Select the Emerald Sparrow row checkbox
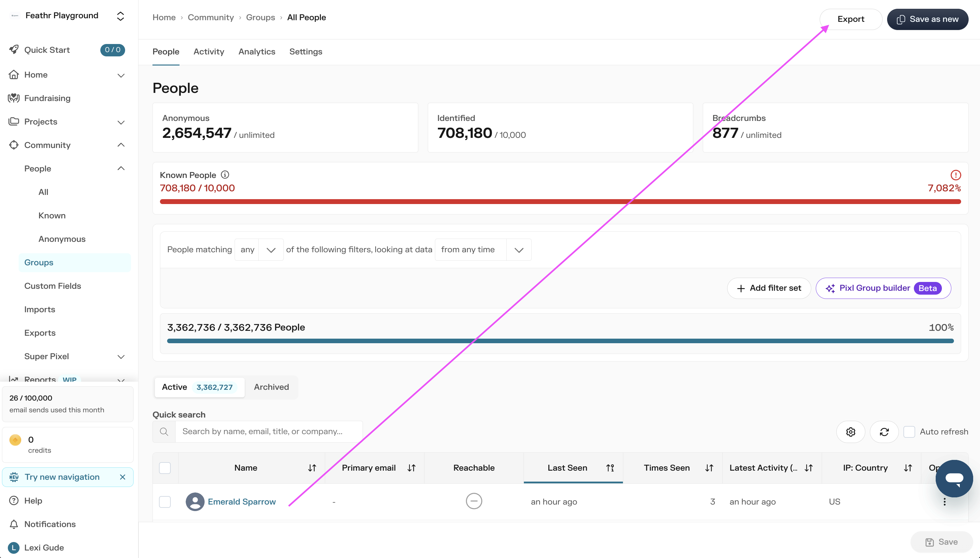The image size is (980, 558). [x=165, y=502]
